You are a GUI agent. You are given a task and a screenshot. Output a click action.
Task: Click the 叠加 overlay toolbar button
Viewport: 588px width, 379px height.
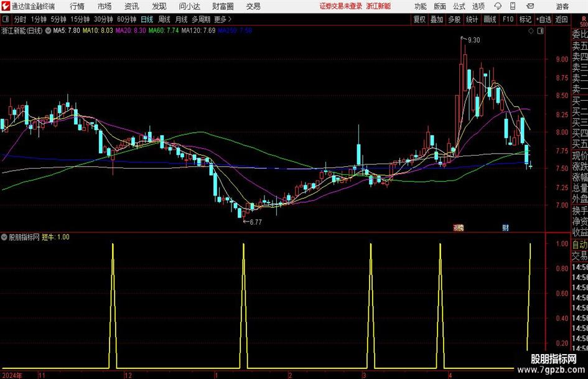coord(437,19)
